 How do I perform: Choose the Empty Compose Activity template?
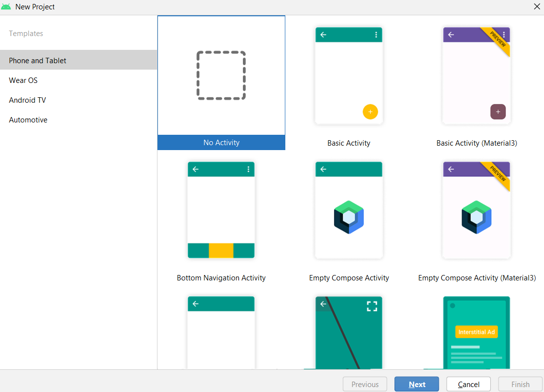pos(349,210)
